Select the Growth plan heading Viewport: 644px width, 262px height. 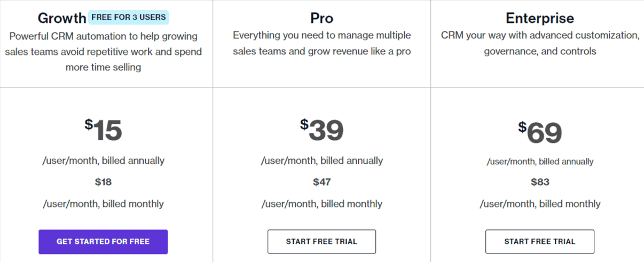pyautogui.click(x=62, y=18)
